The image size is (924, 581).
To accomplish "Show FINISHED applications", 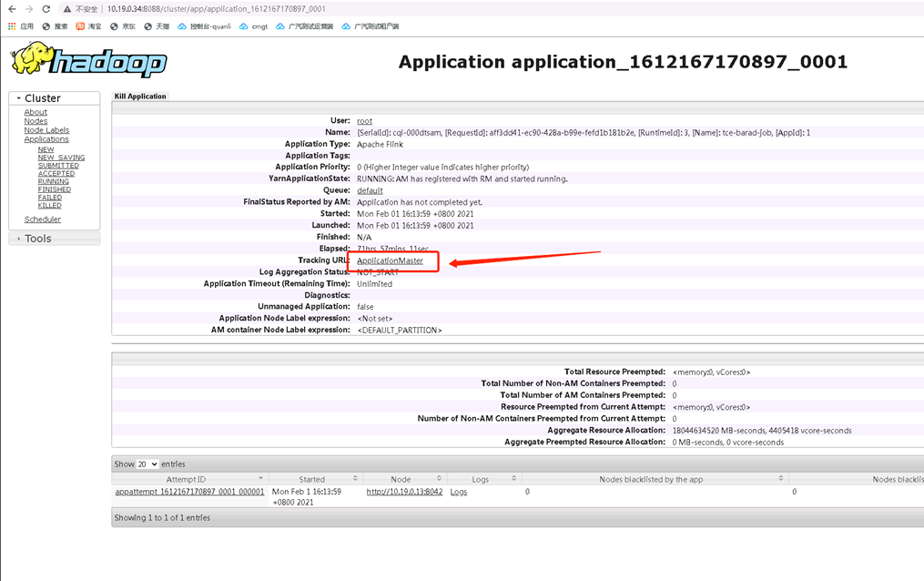I will point(55,189).
